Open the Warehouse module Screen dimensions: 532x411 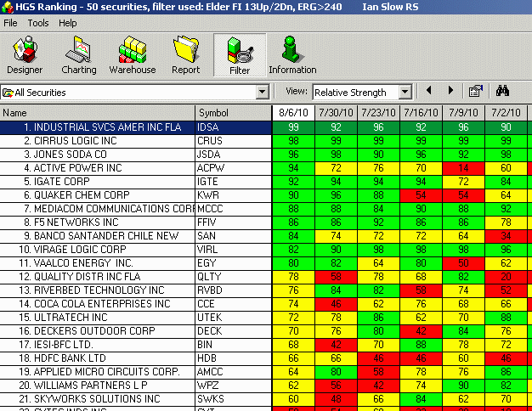tap(133, 55)
